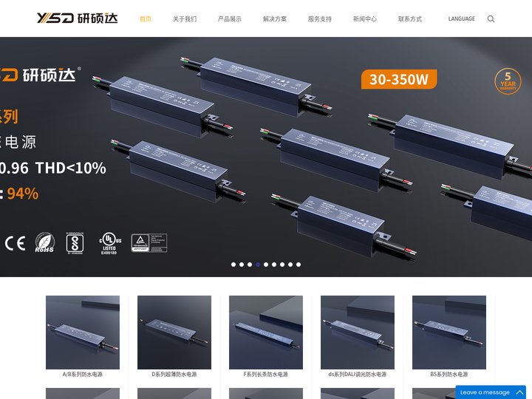The width and height of the screenshot is (532, 399).
Task: Click the S-mark safety certification icon
Action: (x=75, y=243)
